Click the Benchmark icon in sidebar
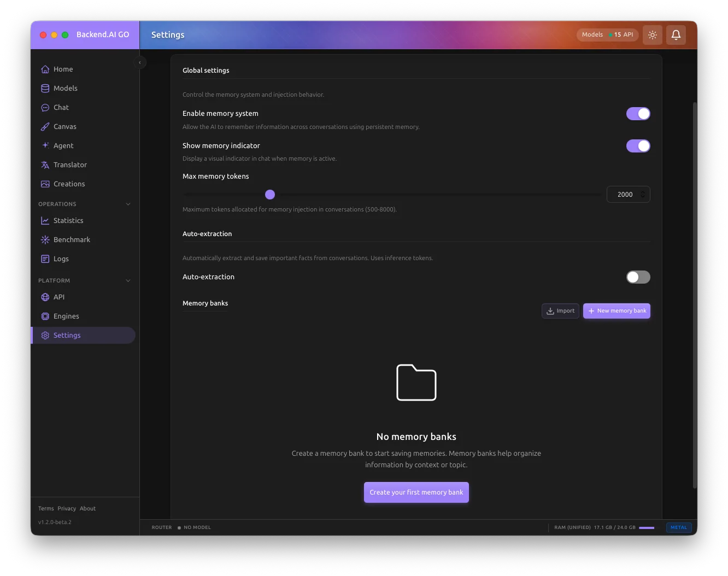Screen dimensions: 728x576 click(x=45, y=239)
